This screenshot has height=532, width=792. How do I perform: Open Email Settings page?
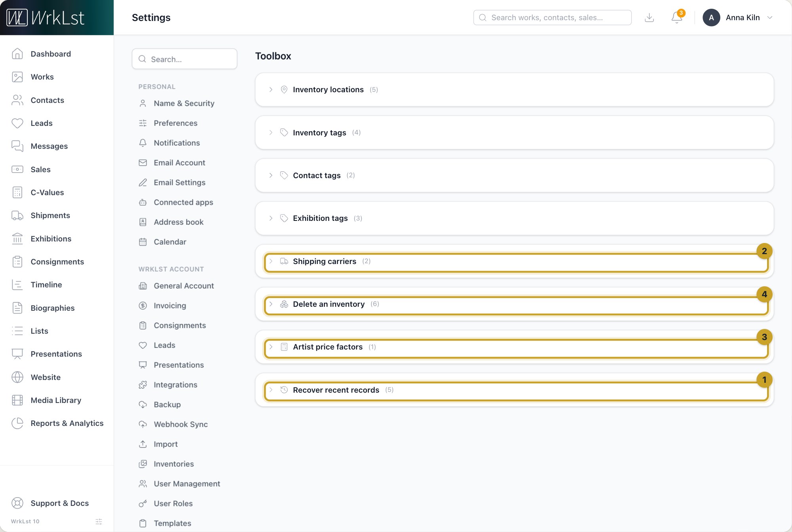[179, 182]
